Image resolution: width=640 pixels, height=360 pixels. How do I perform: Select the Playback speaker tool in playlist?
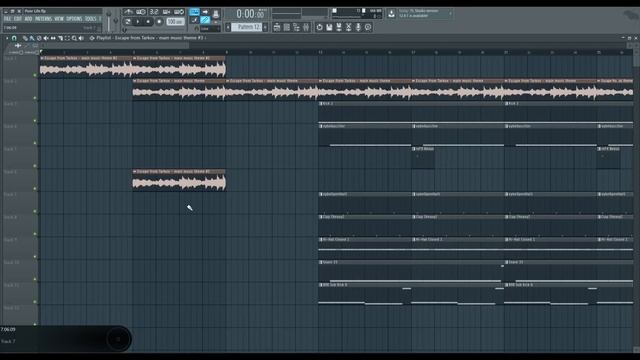point(81,38)
